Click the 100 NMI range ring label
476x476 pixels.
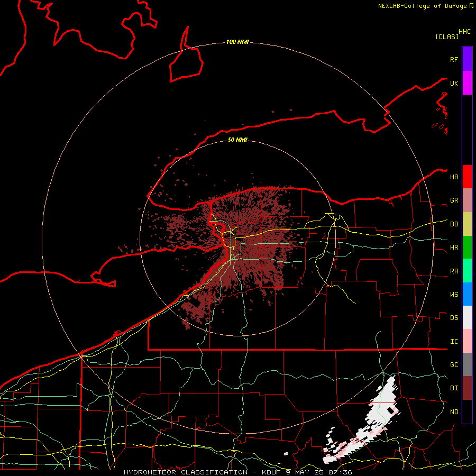237,42
